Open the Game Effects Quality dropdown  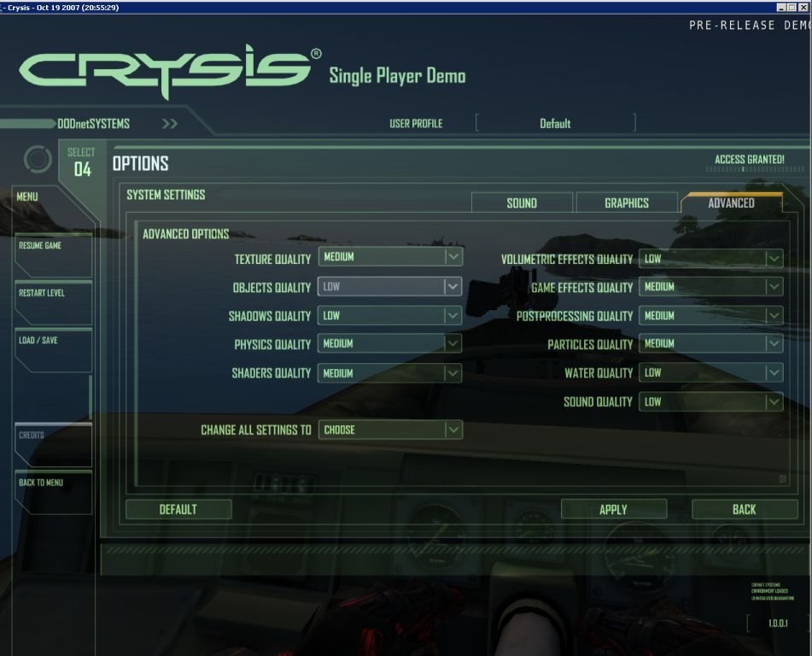point(710,286)
